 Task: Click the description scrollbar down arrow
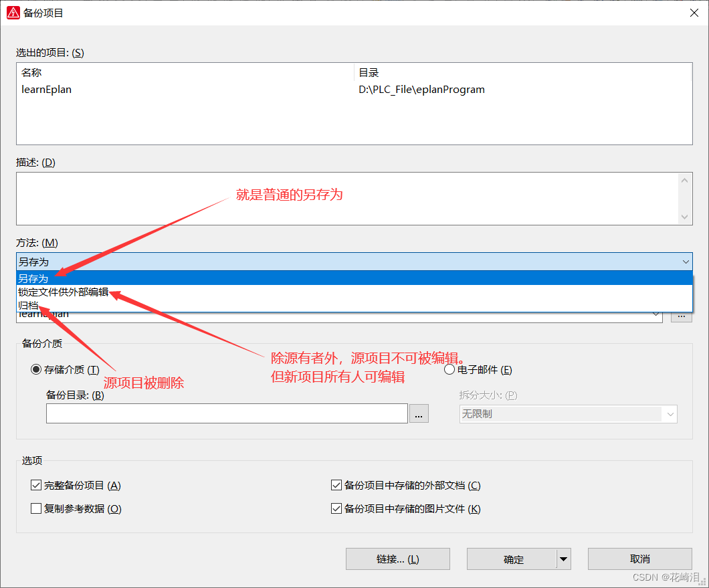click(684, 217)
